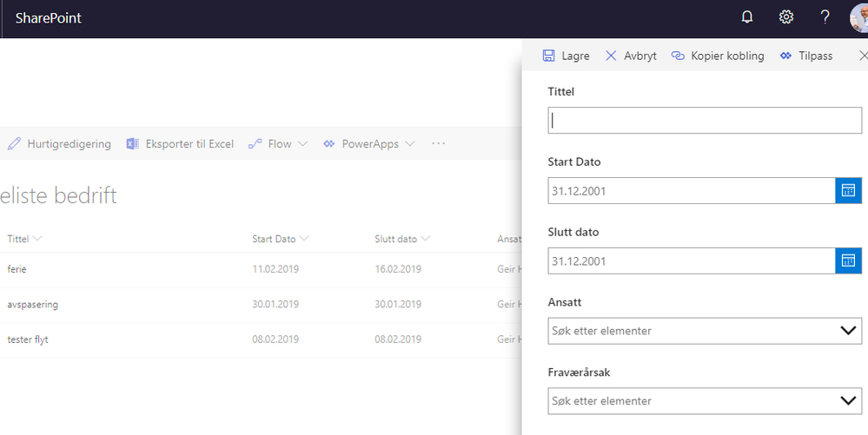Screen dimensions: 868x435
Task: Click Hurtigredigering quick edit button
Action: tap(59, 144)
